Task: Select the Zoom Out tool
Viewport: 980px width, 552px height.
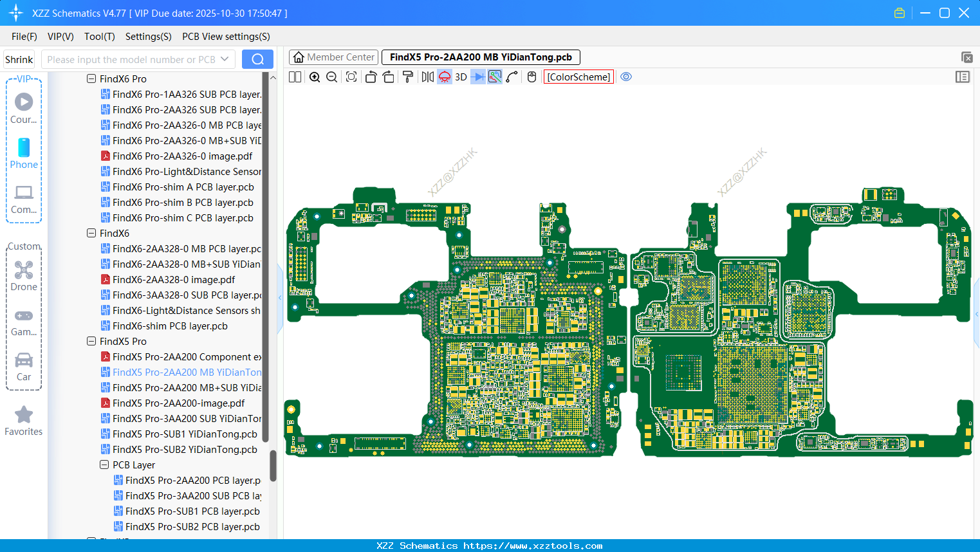Action: coord(331,77)
